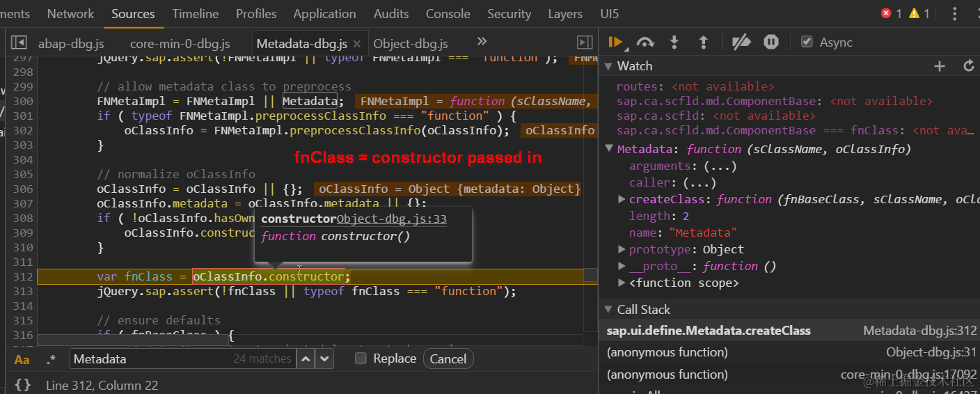Switch to the Network tab
Viewport: 980px width, 394px height.
(x=70, y=14)
